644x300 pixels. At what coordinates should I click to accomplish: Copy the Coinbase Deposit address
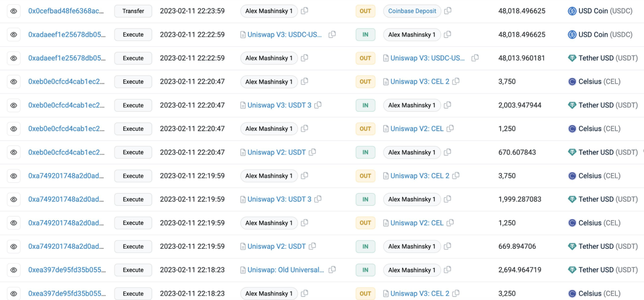click(448, 11)
